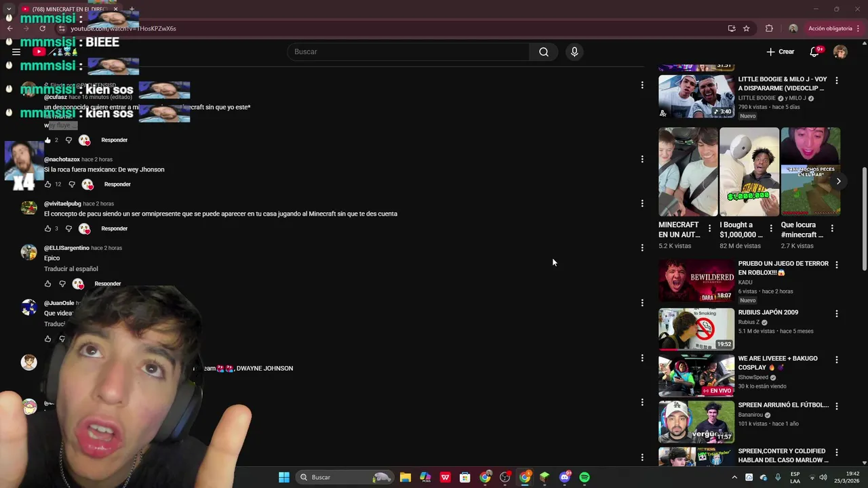Image resolution: width=868 pixels, height=488 pixels.
Task: Start voice search with the microphone
Action: point(574,52)
